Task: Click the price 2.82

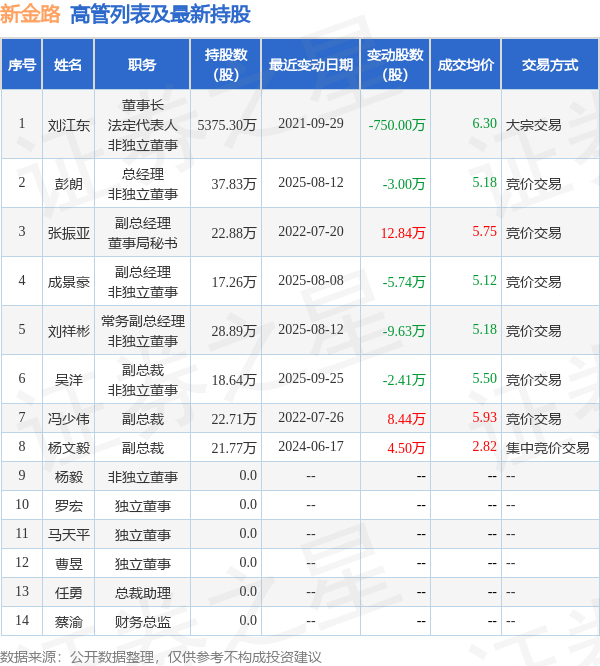Action: point(485,446)
